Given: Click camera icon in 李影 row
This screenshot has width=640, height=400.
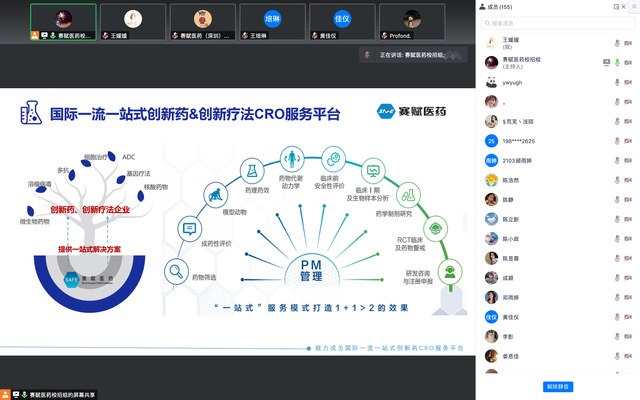Looking at the screenshot, I should click(628, 337).
